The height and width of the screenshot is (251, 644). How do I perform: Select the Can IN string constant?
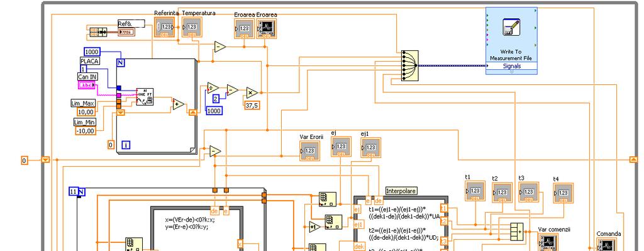point(87,85)
